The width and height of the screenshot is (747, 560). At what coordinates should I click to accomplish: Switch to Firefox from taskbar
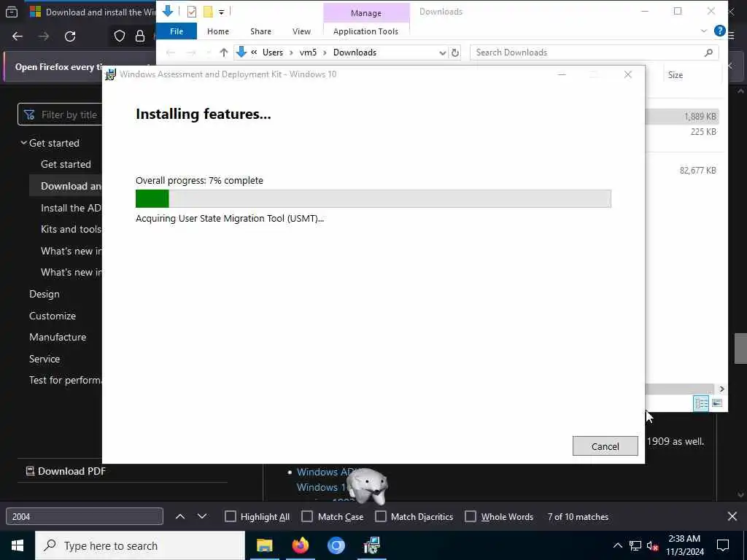(x=300, y=545)
